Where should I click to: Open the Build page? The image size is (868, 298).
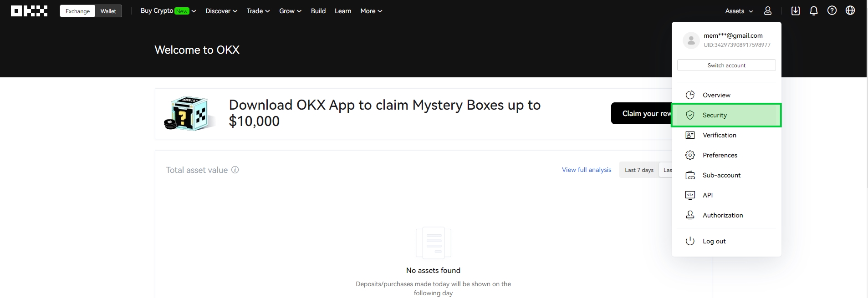point(318,11)
